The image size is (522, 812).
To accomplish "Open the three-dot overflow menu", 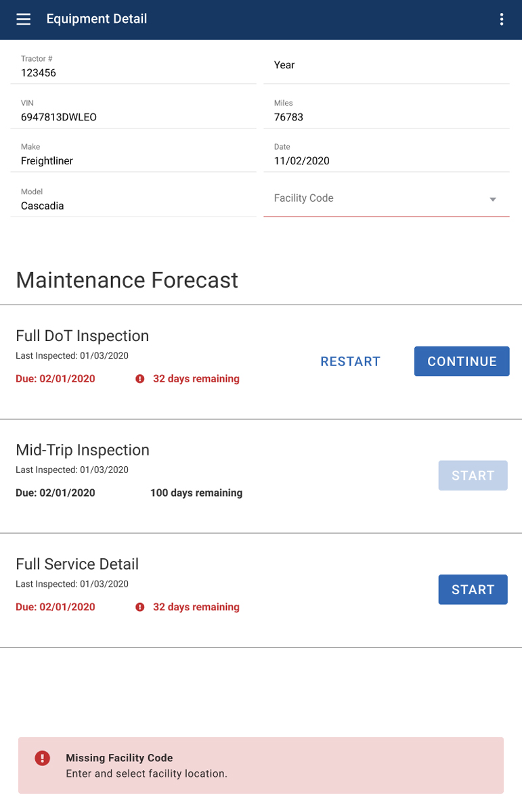I will (502, 19).
